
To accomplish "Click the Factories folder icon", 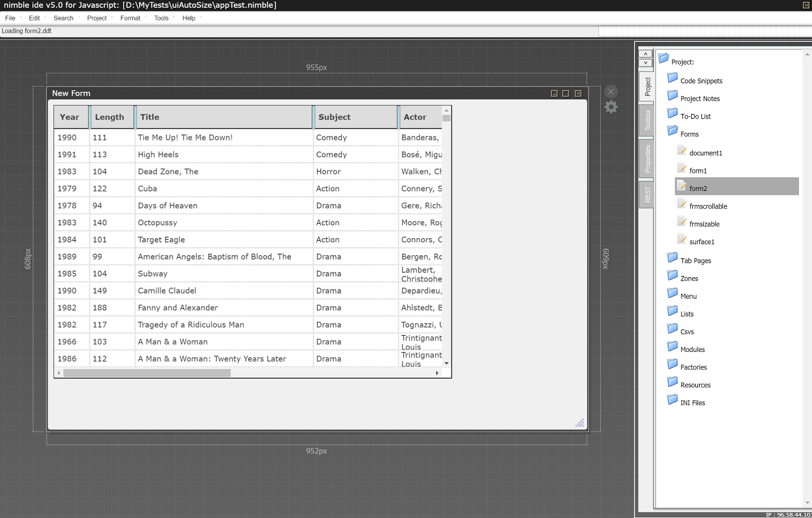I will [x=673, y=363].
